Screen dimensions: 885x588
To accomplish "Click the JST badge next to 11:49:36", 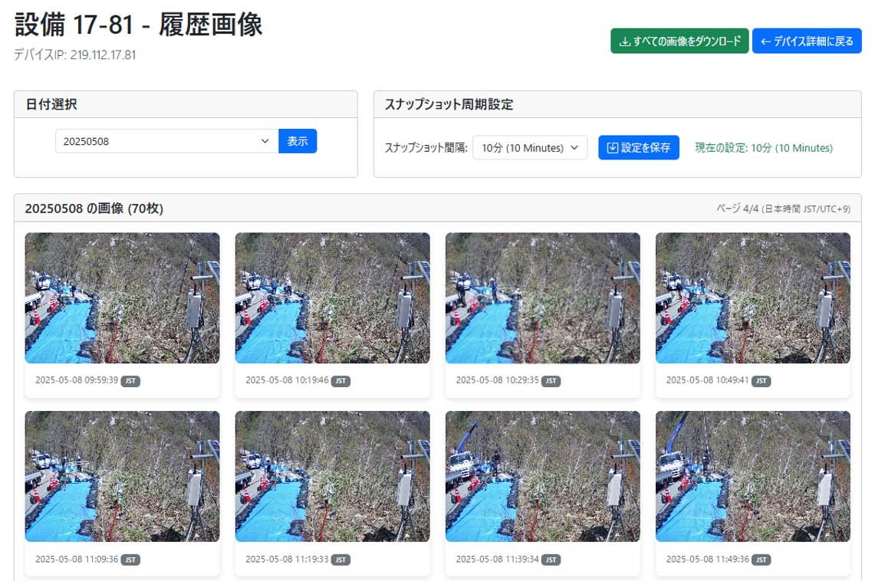I will (x=760, y=560).
